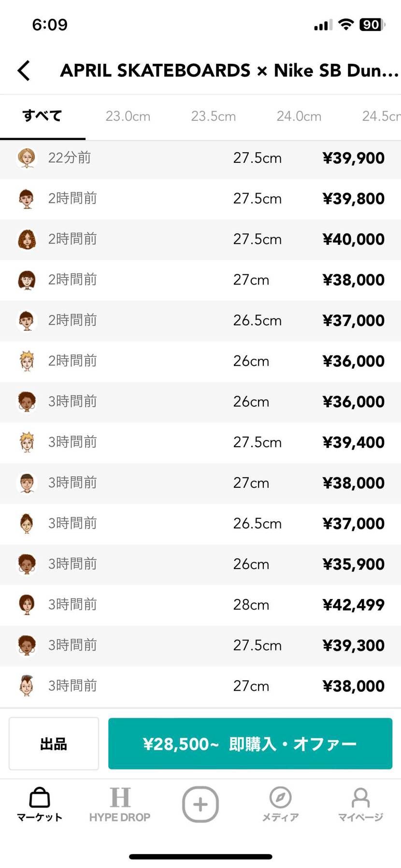Open the ¥35,900 26cm listing

coord(200,564)
